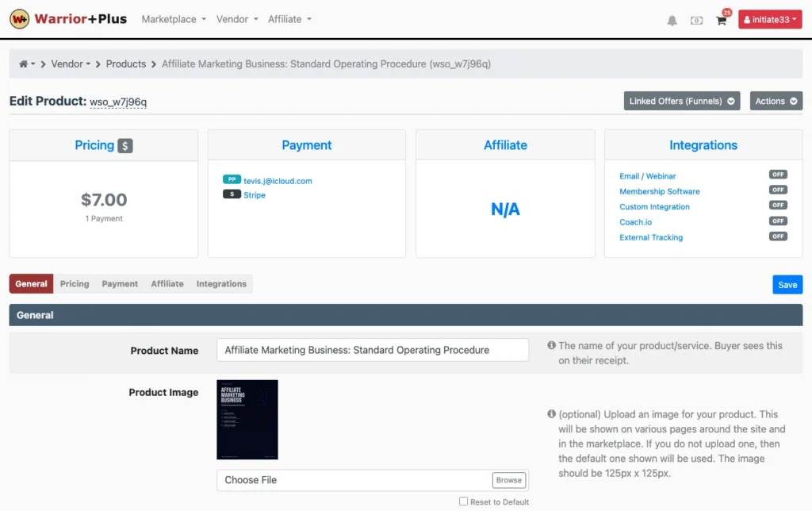
Task: Open the Actions dropdown
Action: click(x=776, y=101)
